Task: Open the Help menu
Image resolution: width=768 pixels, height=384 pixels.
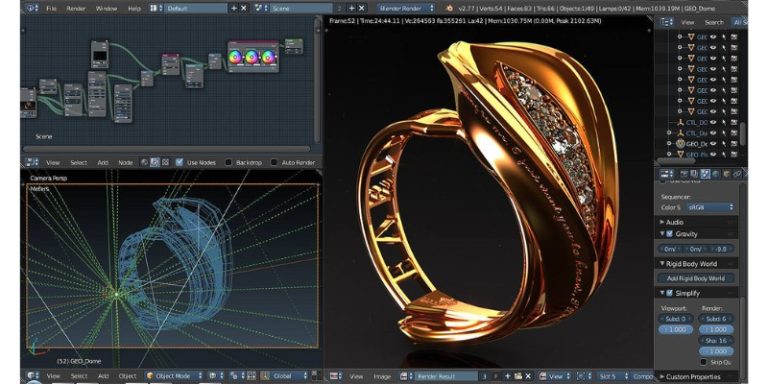Action: point(134,8)
